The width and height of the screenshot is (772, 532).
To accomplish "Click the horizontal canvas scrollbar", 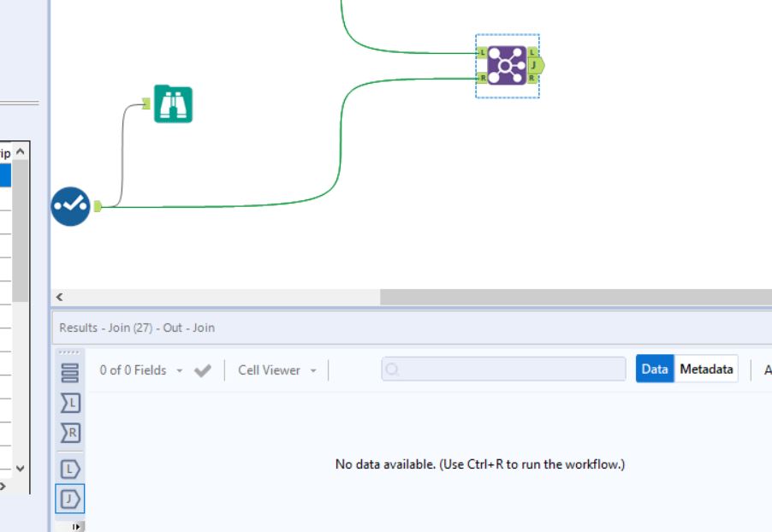I will click(573, 296).
